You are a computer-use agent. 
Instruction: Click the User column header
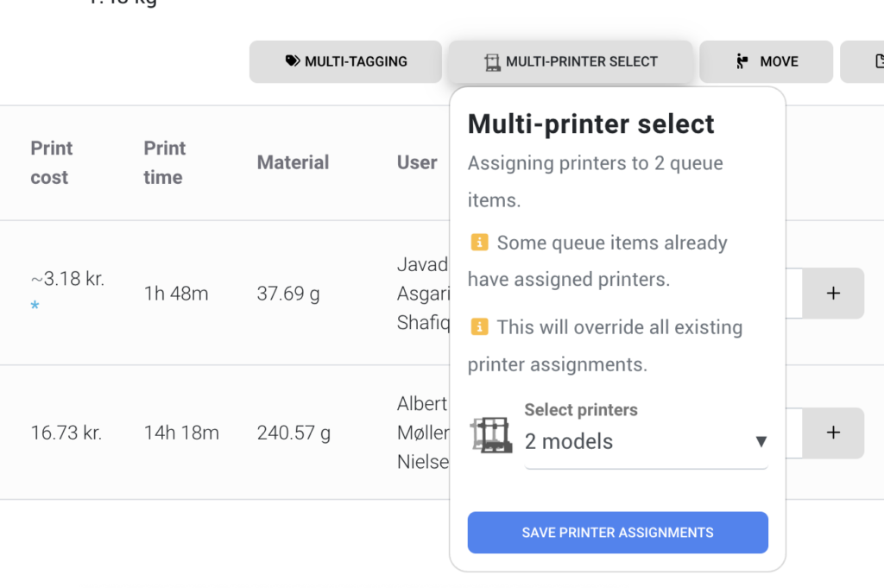[417, 162]
